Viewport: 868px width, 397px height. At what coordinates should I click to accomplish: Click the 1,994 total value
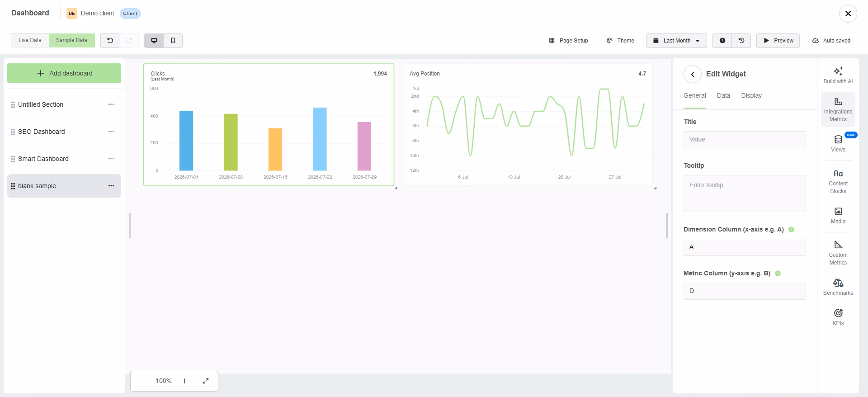380,74
